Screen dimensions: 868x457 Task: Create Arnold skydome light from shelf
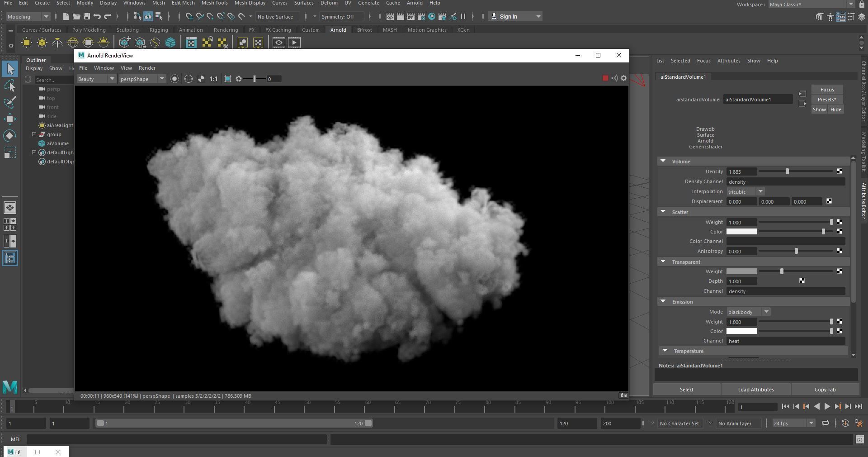[73, 43]
